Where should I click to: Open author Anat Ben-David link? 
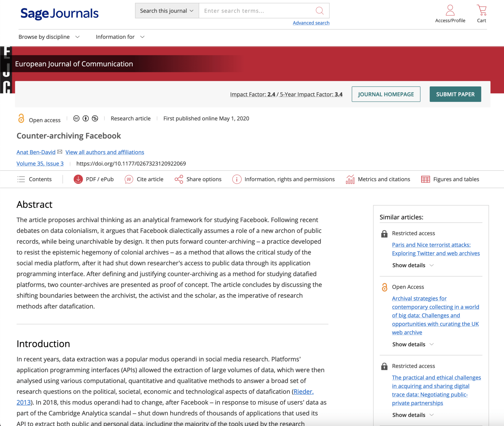click(36, 152)
